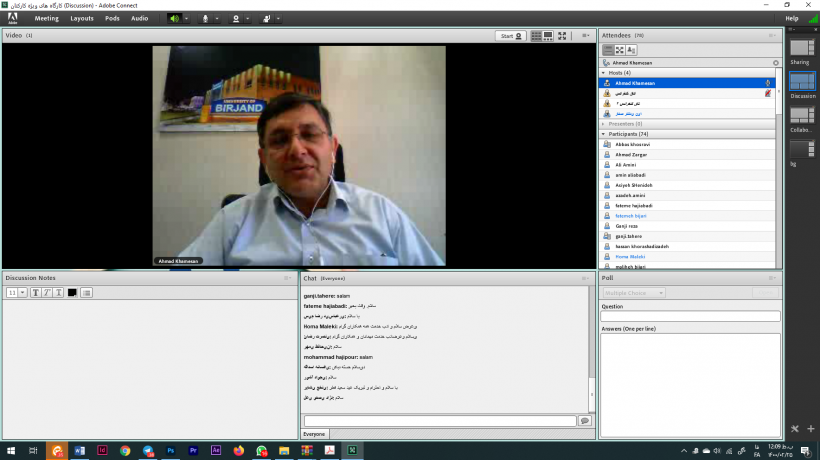Open the Video pod options menu
Image resolution: width=820 pixels, height=460 pixels.
click(586, 36)
